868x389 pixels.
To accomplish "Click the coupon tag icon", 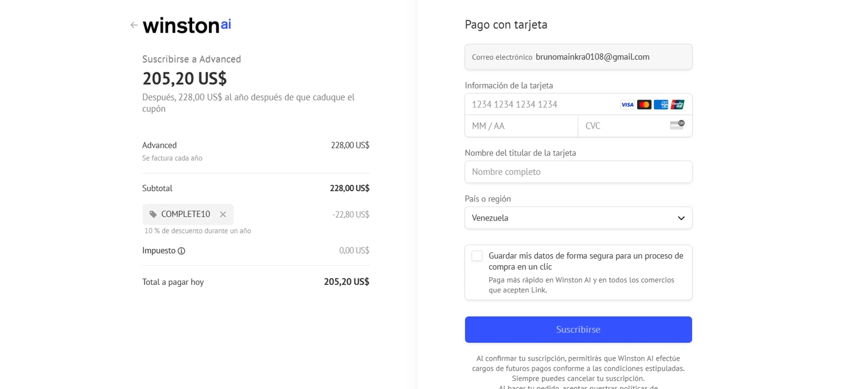I will click(x=153, y=214).
